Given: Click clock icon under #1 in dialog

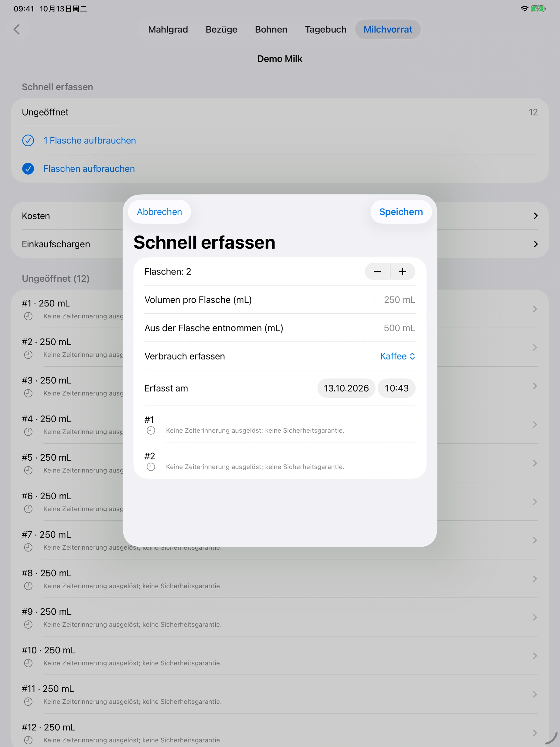Looking at the screenshot, I should point(151,430).
